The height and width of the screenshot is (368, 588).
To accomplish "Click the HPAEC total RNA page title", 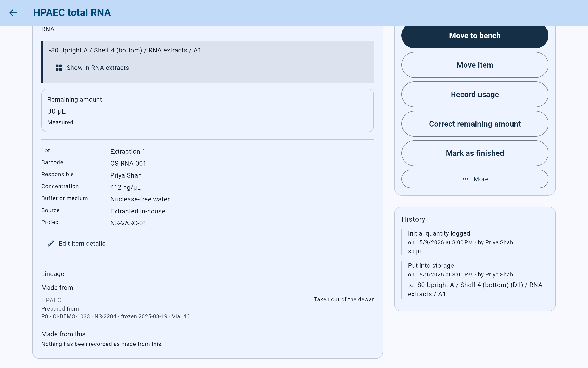I will [72, 13].
